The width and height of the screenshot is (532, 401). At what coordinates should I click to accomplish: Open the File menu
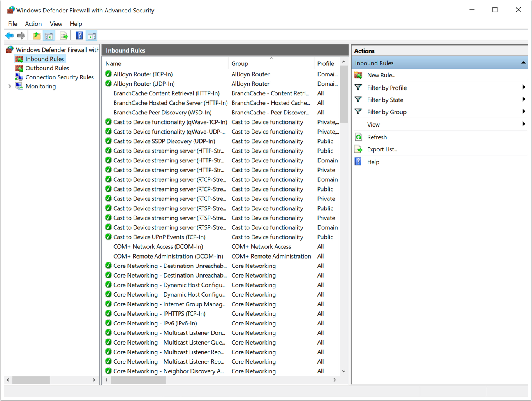[12, 24]
